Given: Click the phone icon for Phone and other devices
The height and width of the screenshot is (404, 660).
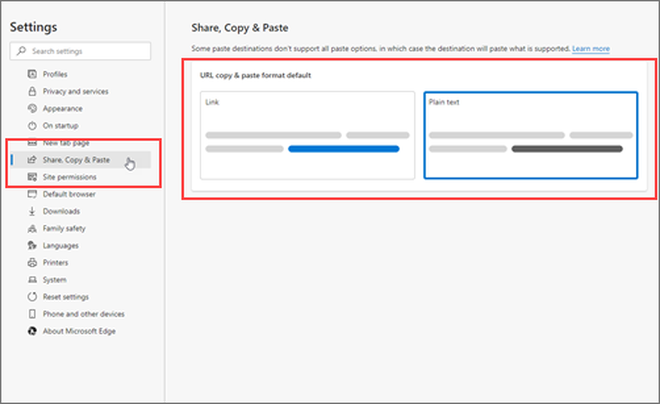Looking at the screenshot, I should coord(32,314).
